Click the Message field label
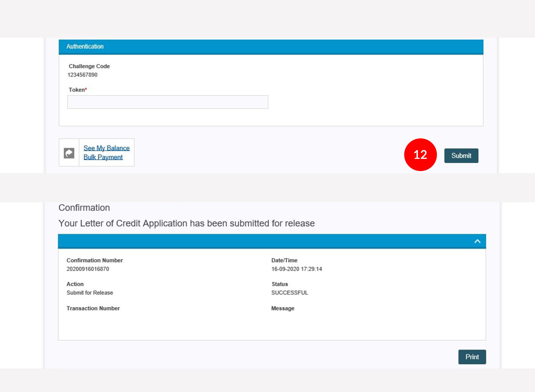 [x=283, y=308]
